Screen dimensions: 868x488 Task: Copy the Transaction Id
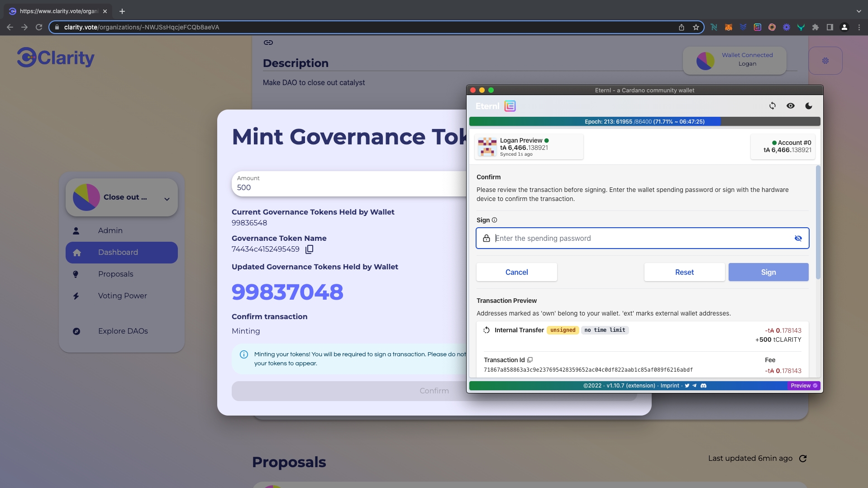(530, 360)
